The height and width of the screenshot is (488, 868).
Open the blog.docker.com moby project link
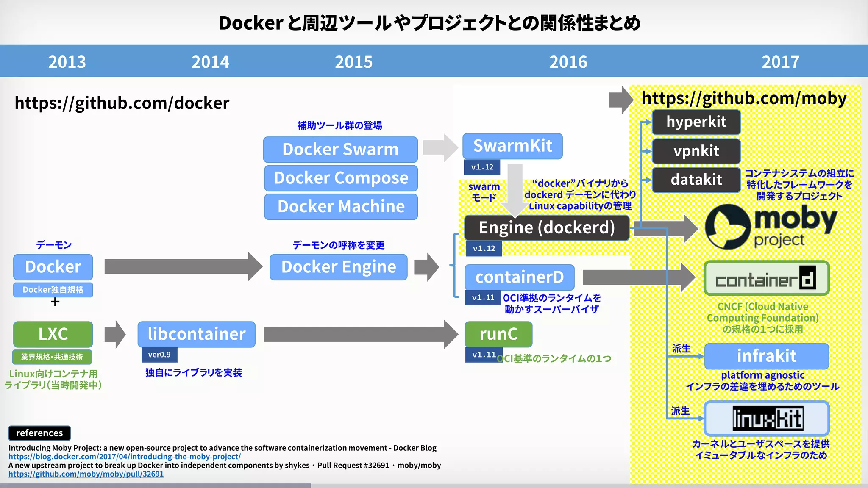pos(125,457)
